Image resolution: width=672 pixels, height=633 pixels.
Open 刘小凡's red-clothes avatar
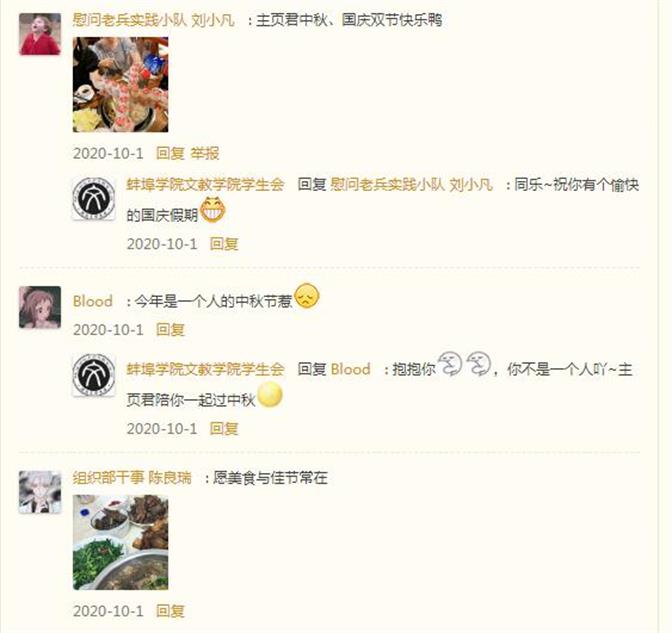[x=40, y=34]
